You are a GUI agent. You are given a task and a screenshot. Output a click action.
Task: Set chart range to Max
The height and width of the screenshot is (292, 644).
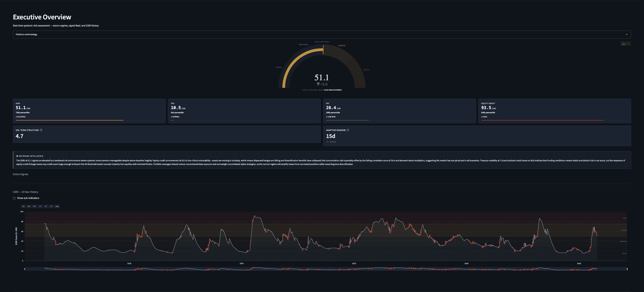(57, 206)
